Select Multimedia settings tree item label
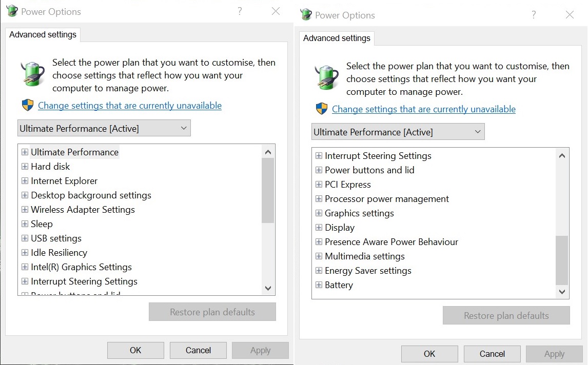Image resolution: width=588 pixels, height=365 pixels. (365, 256)
